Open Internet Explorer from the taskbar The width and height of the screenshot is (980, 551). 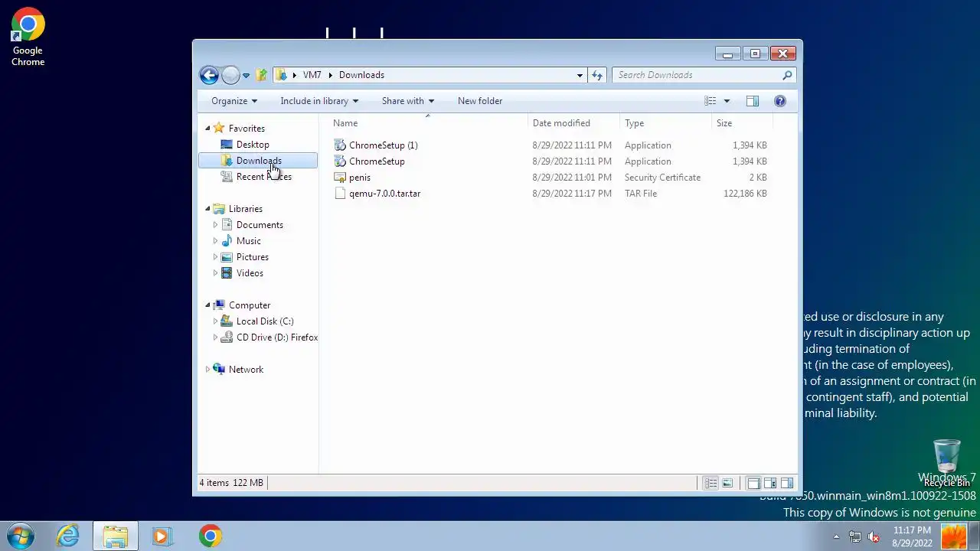click(68, 536)
